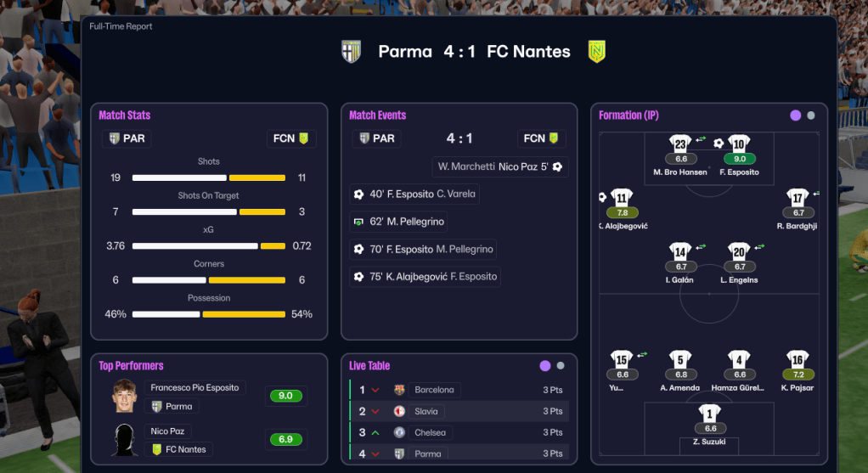Click F. Esposito's number 10 shirt
Image resolution: width=868 pixels, height=473 pixels.
739,144
